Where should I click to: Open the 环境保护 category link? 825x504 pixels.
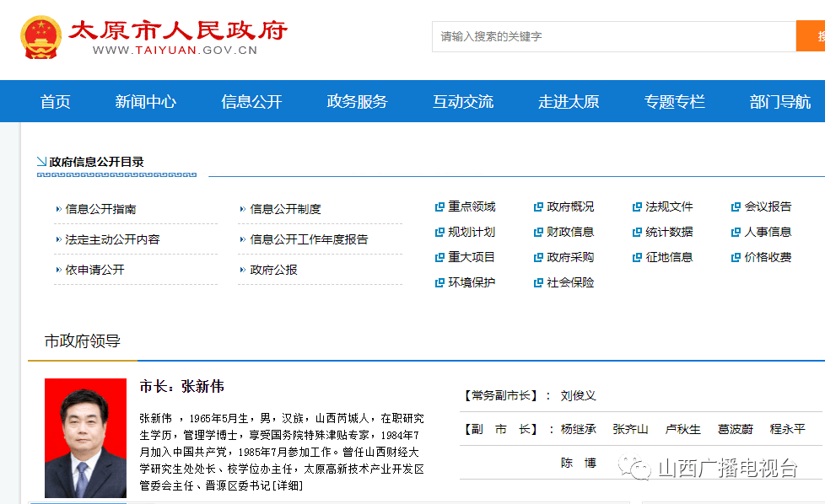472,282
